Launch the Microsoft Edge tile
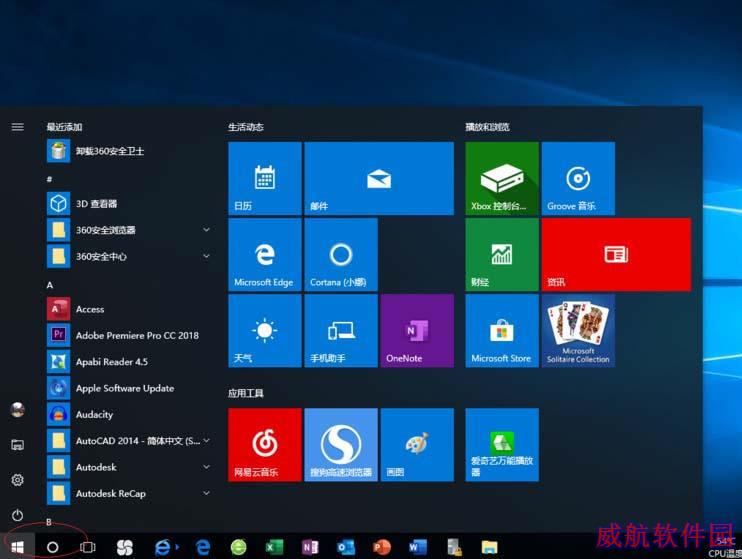 coord(265,254)
